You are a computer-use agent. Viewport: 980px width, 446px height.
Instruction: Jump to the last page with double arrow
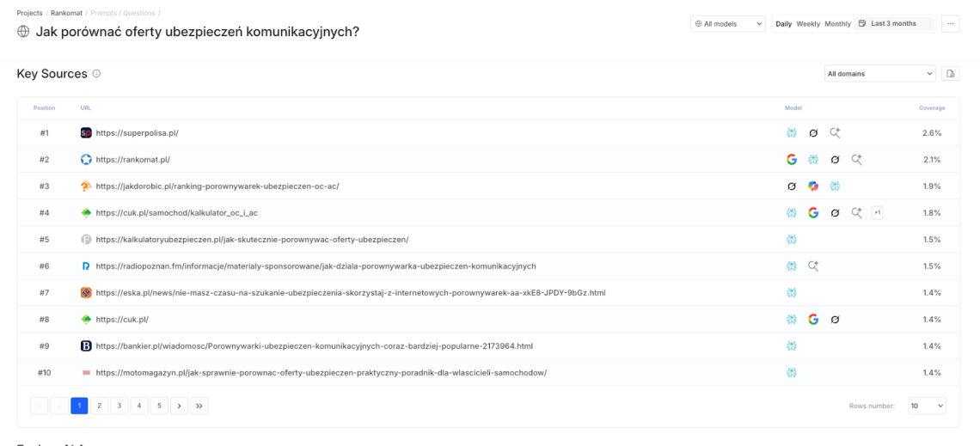click(x=199, y=406)
